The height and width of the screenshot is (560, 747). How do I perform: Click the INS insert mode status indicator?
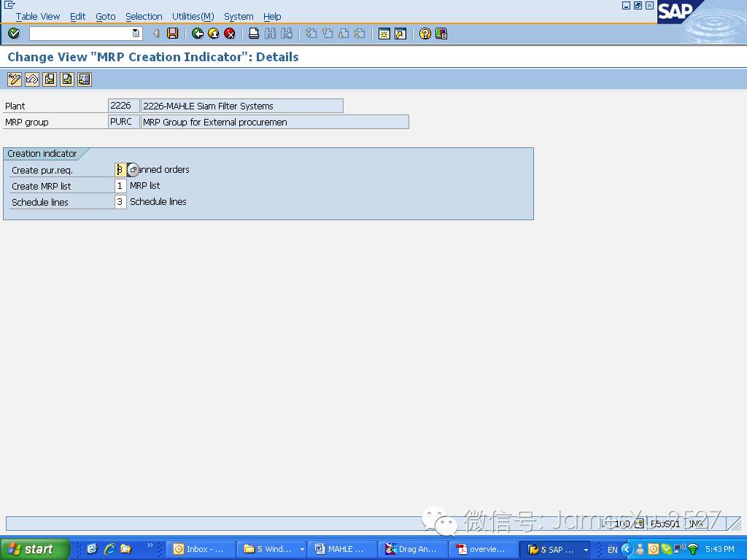695,524
